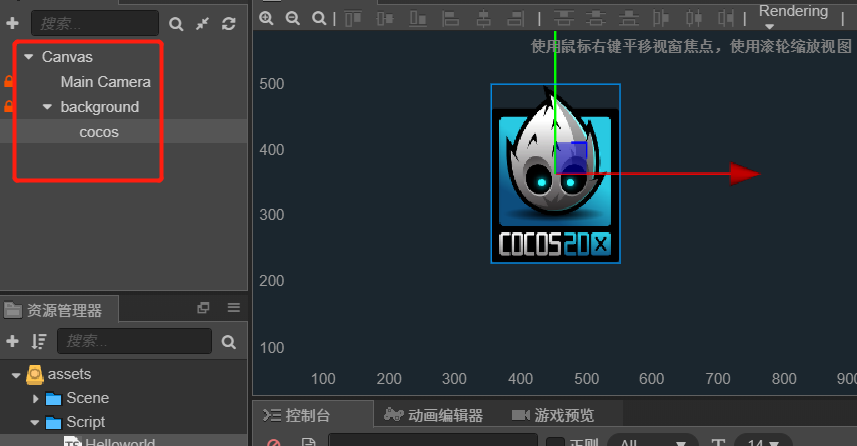Collapse the assets root folder
Screen dimensions: 857x446
16,375
